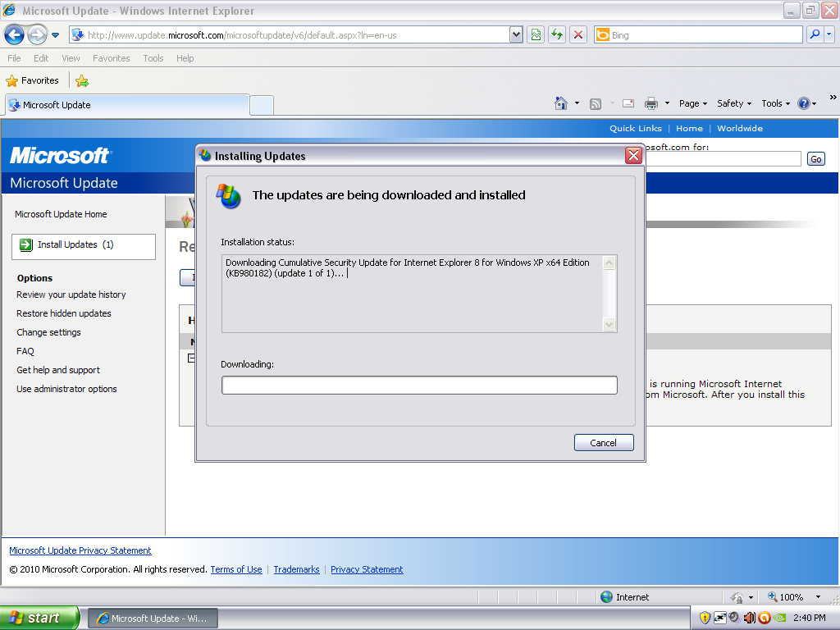Image resolution: width=840 pixels, height=630 pixels.
Task: Open the Safety command bar menu
Action: [x=734, y=103]
